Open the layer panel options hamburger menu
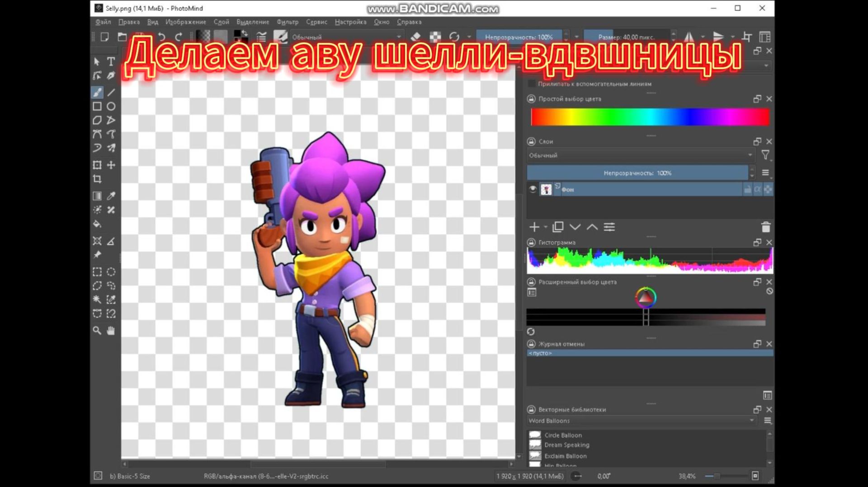This screenshot has width=868, height=487. [765, 173]
